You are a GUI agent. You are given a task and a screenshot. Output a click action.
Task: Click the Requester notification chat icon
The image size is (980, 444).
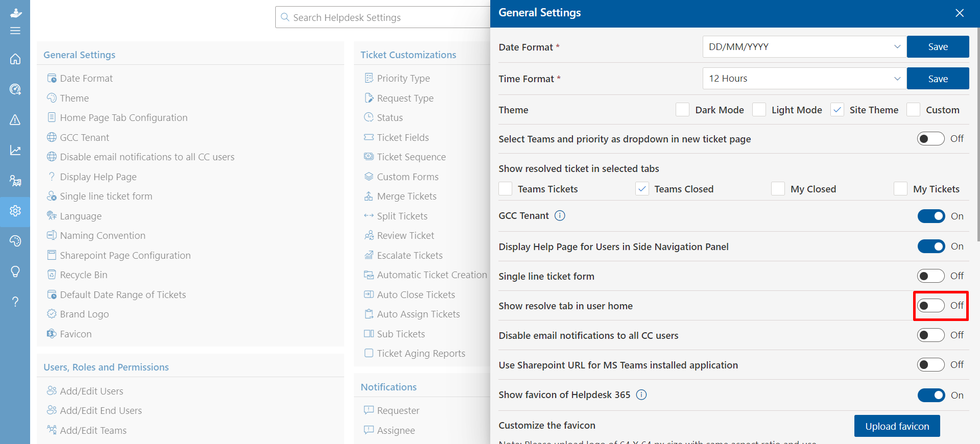pyautogui.click(x=369, y=410)
